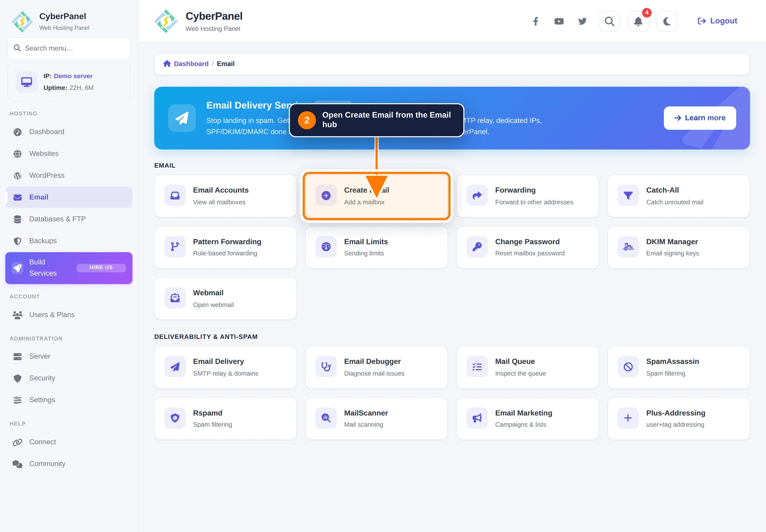Click the Forwarding arrow icon

[x=477, y=196]
